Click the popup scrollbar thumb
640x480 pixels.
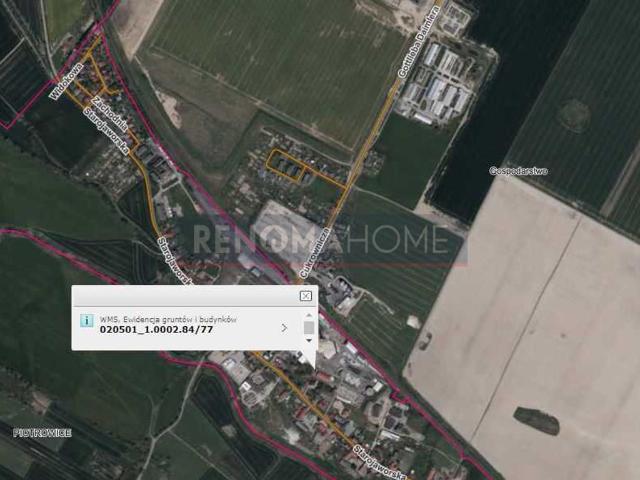click(x=309, y=327)
